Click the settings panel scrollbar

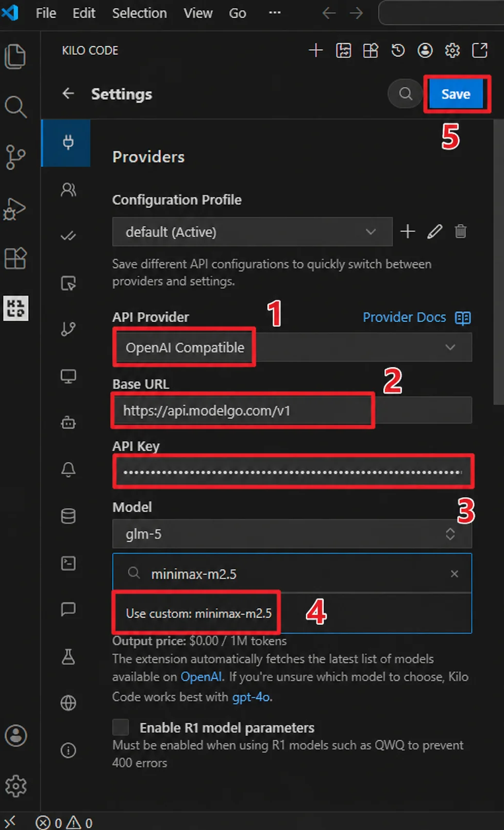coord(498,262)
